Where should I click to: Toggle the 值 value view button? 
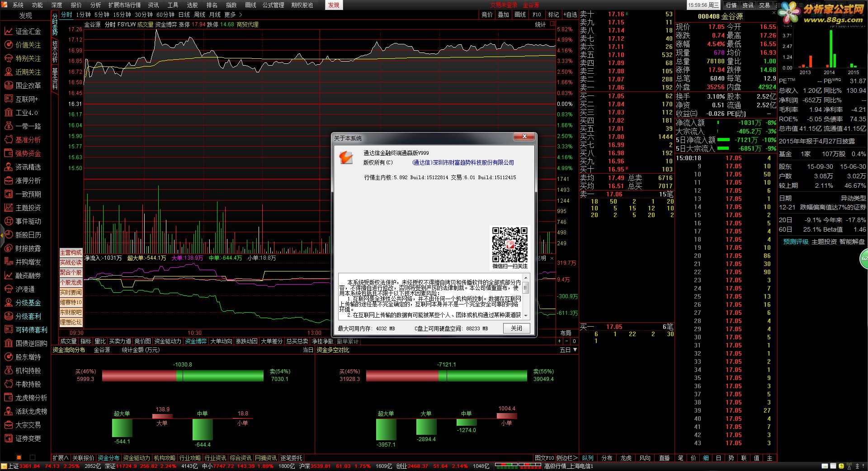tap(757, 458)
